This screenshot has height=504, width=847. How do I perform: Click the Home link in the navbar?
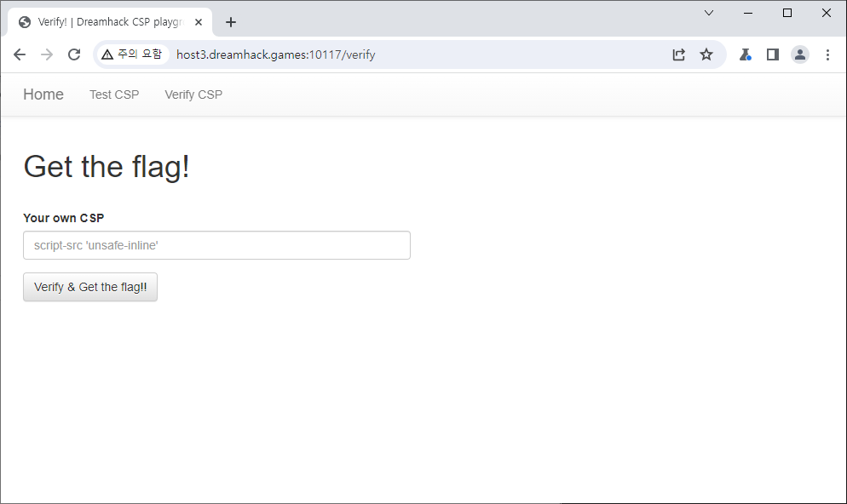pyautogui.click(x=43, y=94)
